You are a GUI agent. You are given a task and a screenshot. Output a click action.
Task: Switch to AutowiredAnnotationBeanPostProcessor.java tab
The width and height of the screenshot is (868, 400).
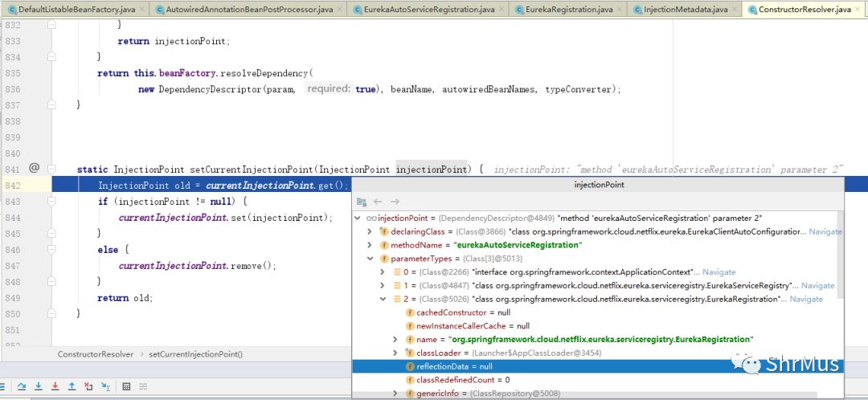(248, 10)
